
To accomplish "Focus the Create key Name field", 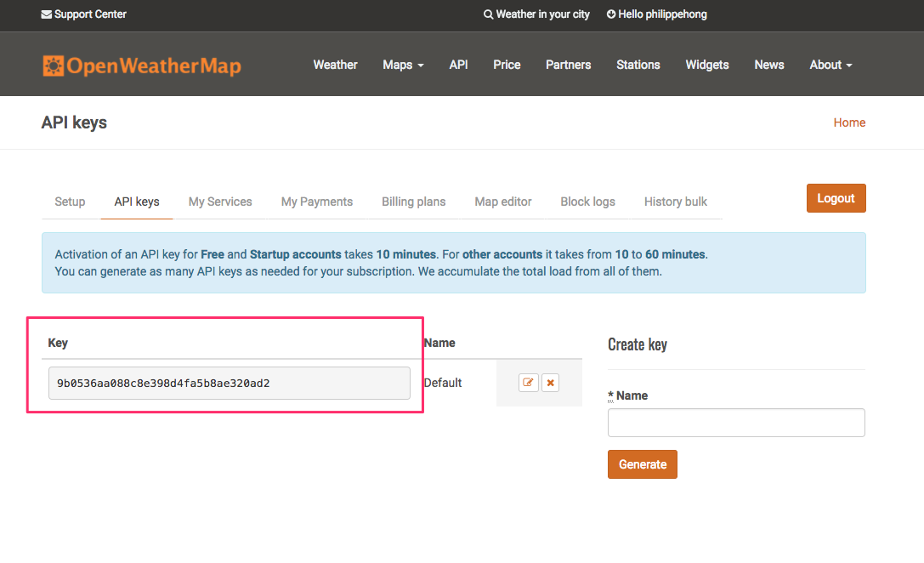I will coord(736,423).
